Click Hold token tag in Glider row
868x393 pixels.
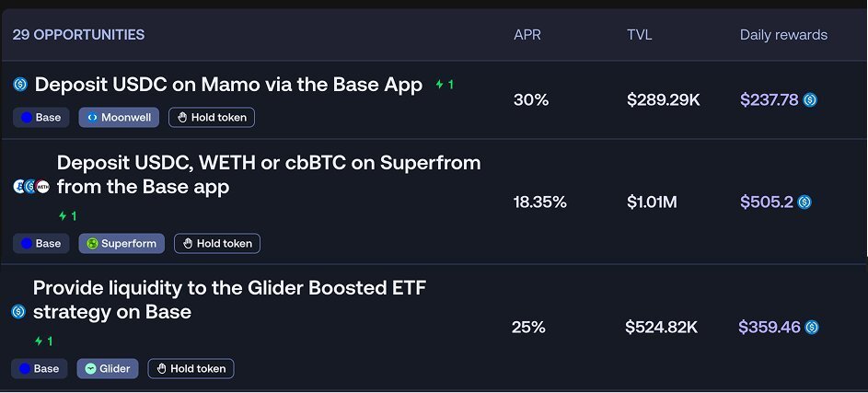coord(191,369)
